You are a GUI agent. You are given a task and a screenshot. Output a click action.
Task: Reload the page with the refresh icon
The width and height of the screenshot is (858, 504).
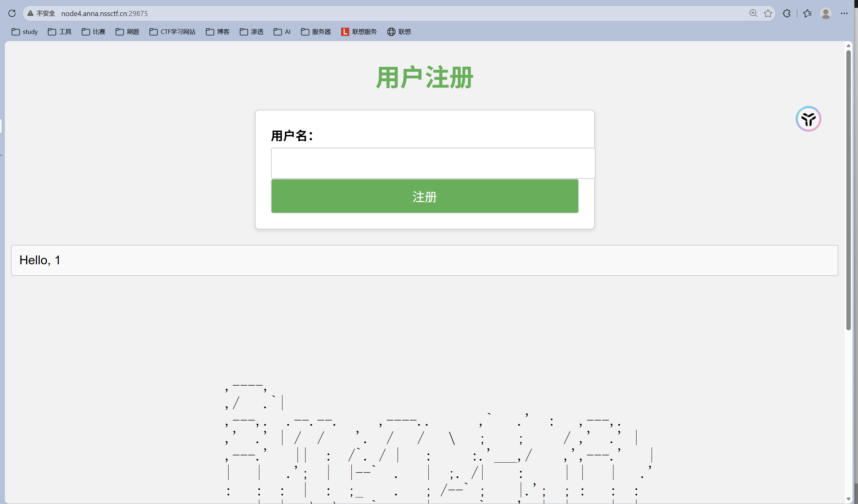[x=12, y=13]
